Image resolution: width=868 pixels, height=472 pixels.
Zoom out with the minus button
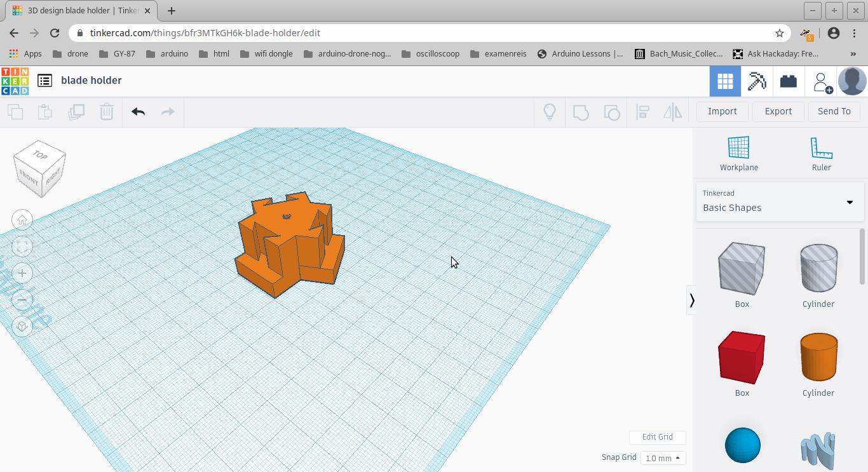[x=22, y=300]
